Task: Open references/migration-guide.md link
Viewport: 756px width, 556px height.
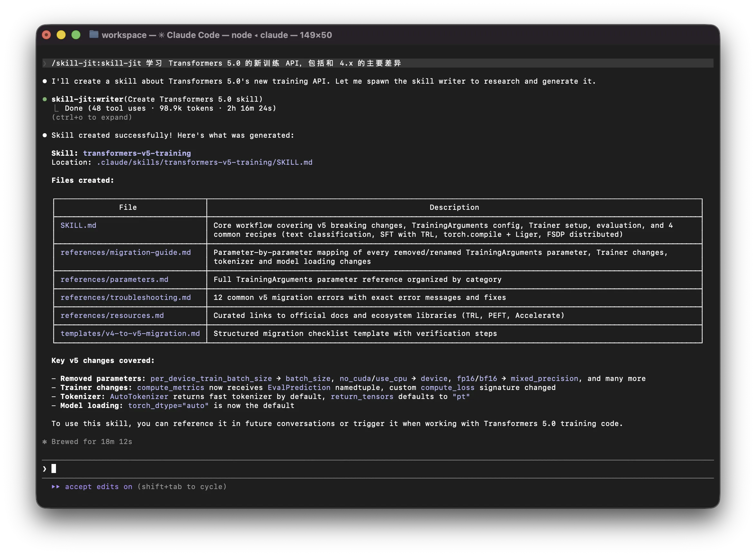Action: point(125,253)
